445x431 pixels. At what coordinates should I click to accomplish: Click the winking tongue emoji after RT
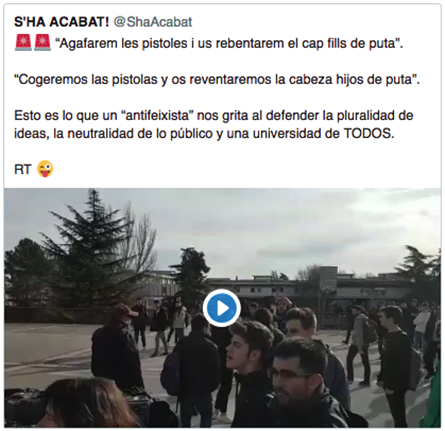point(45,169)
